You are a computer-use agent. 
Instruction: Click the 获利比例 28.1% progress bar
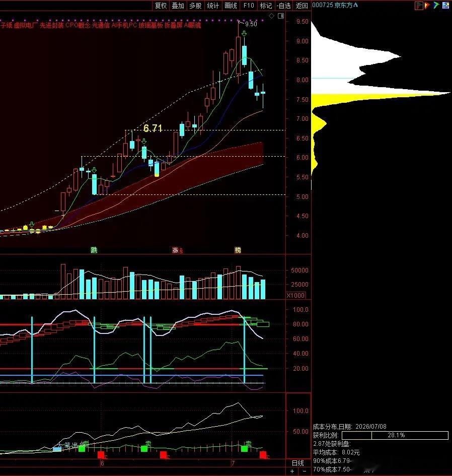point(395,435)
